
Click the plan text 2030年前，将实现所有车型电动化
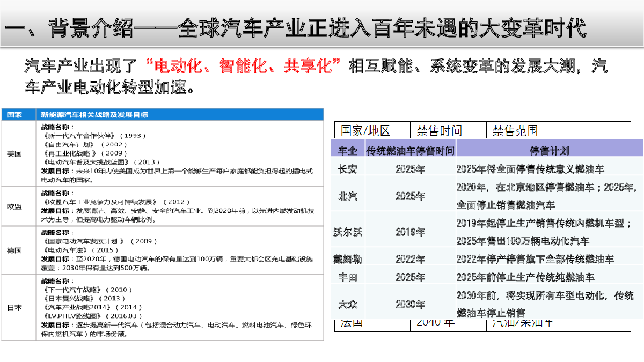531,295
